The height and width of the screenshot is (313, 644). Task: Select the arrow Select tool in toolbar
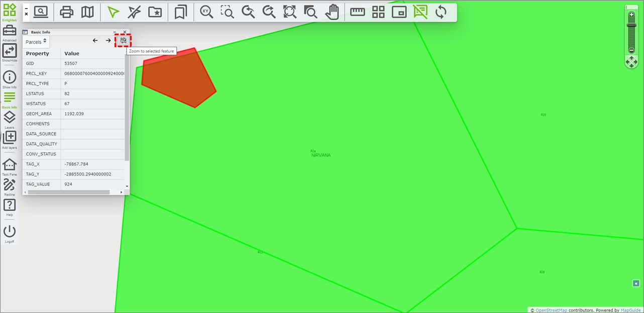pos(114,12)
